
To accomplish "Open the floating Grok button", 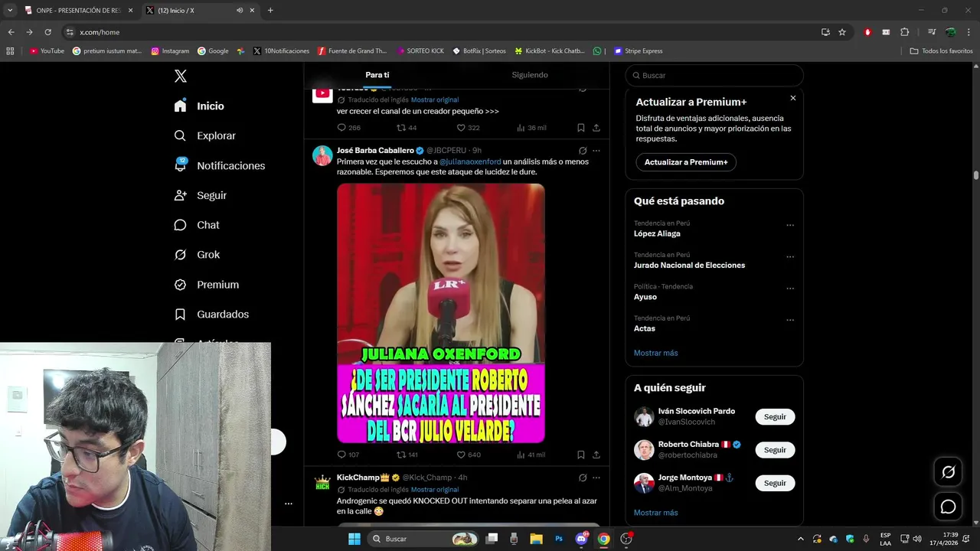I will (x=948, y=472).
